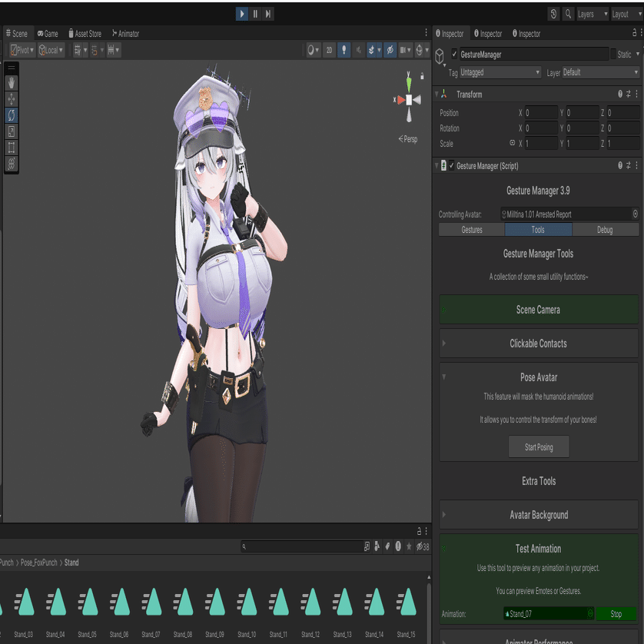The image size is (644, 644).
Task: Open Gesture Manager script help icon
Action: tap(620, 165)
